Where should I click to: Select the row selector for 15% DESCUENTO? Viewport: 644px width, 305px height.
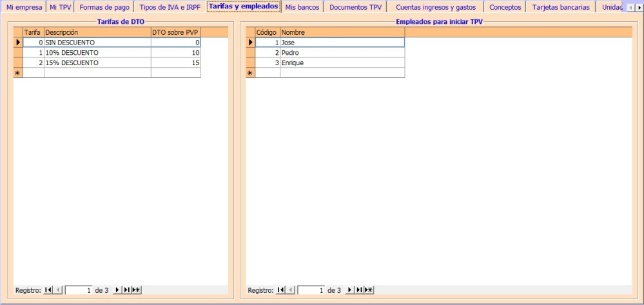click(x=18, y=63)
